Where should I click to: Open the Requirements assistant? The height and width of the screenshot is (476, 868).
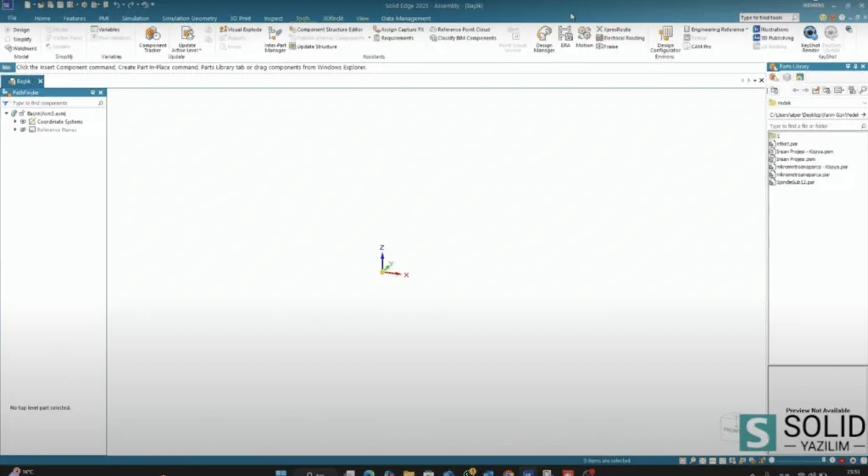tap(393, 38)
